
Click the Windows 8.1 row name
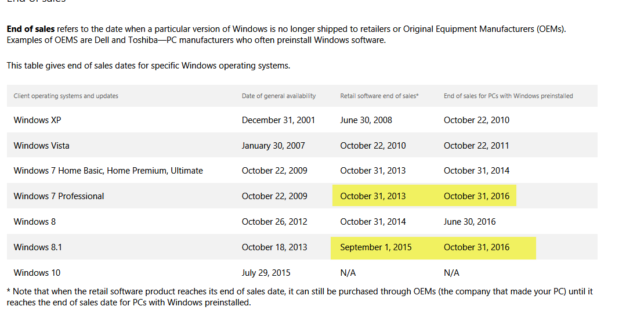pos(38,247)
